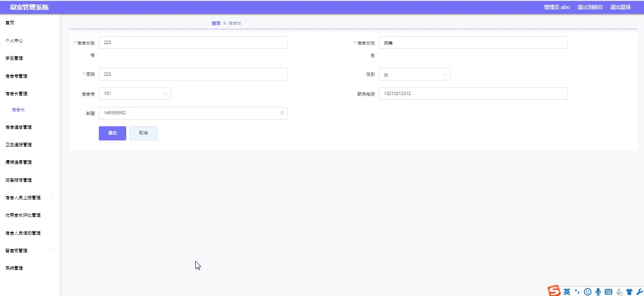
Task: Focus the 联系电话 input field
Action: click(x=473, y=94)
